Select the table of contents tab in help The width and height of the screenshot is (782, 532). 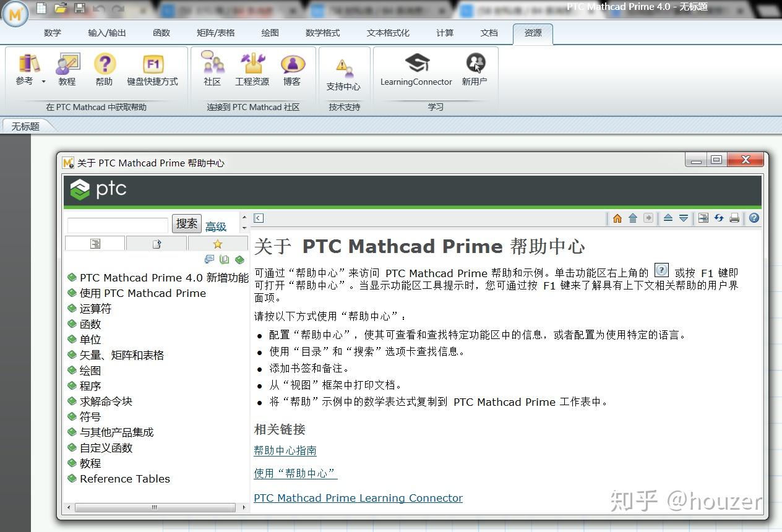point(95,244)
